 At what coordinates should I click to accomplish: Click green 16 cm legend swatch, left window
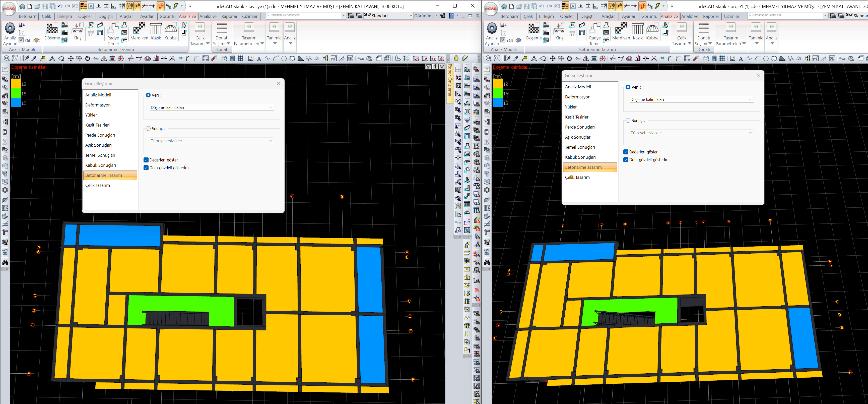(x=16, y=93)
